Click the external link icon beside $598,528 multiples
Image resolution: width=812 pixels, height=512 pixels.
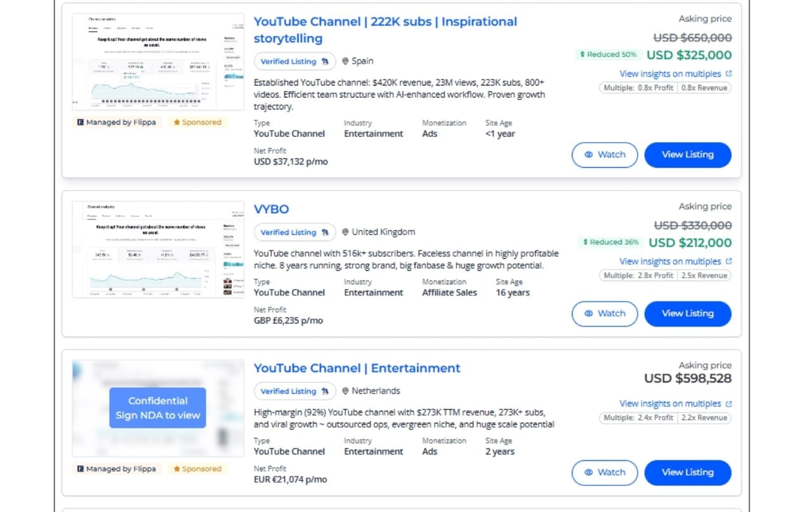pyautogui.click(x=728, y=403)
